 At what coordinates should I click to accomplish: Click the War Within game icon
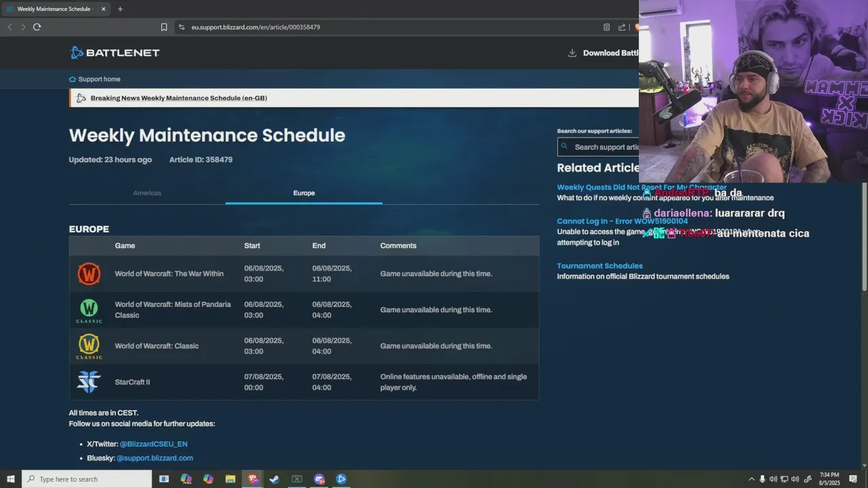[89, 274]
